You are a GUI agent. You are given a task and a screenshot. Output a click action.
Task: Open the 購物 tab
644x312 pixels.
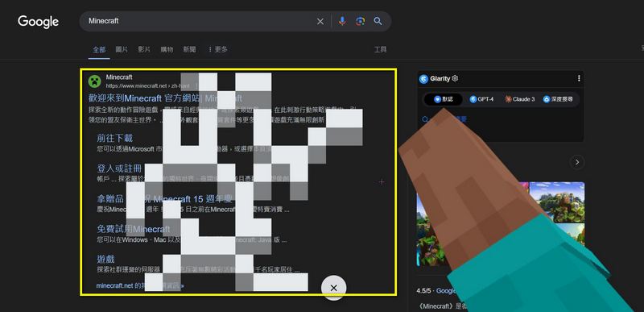tap(167, 49)
